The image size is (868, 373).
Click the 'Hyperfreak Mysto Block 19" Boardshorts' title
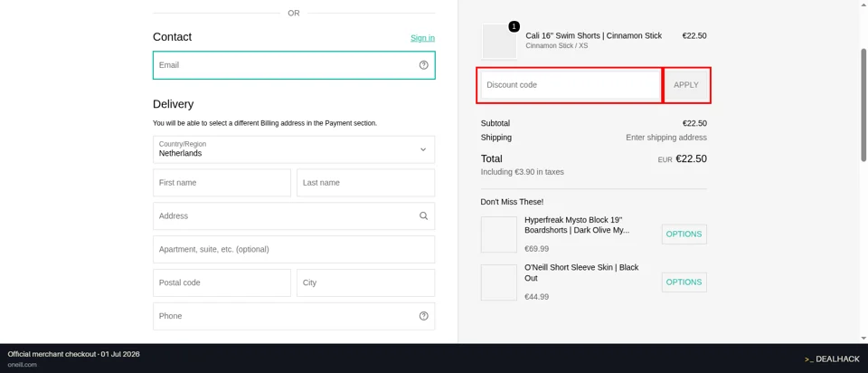click(x=577, y=225)
